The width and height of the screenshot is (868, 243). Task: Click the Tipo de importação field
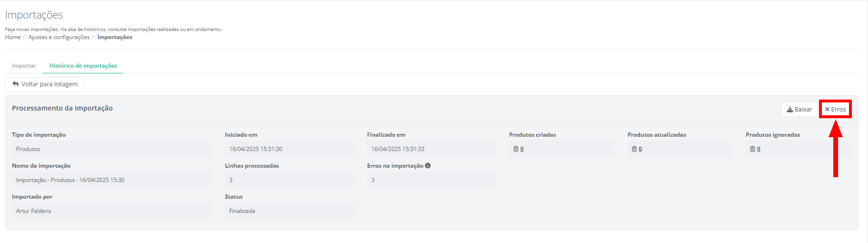click(112, 149)
